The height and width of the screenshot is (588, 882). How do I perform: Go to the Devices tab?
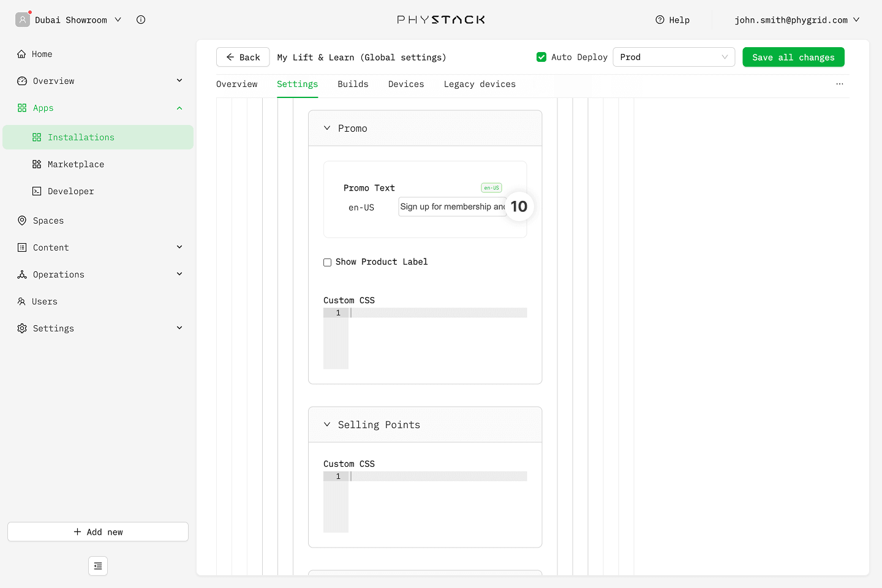click(x=406, y=84)
